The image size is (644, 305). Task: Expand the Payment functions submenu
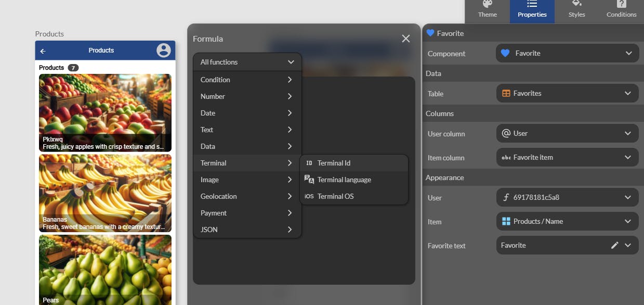point(247,213)
